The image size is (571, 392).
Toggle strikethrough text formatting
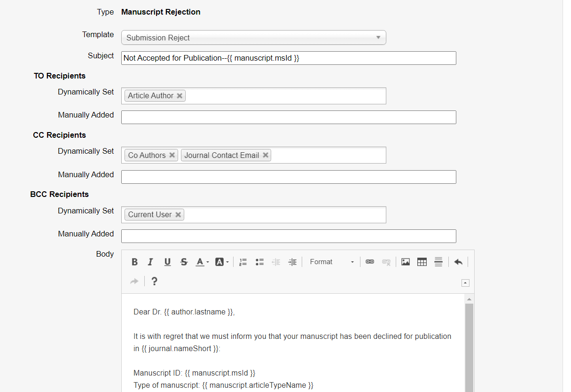click(184, 262)
